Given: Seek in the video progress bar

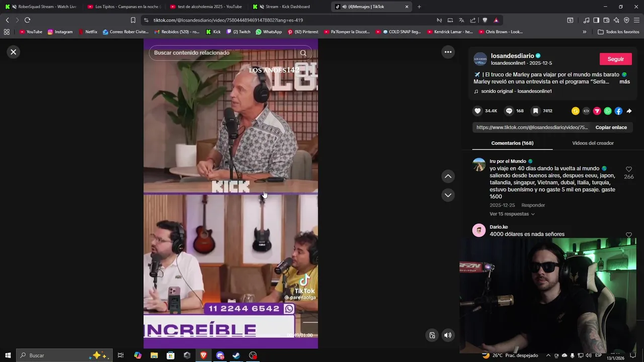Looking at the screenshot, I should click(216, 335).
